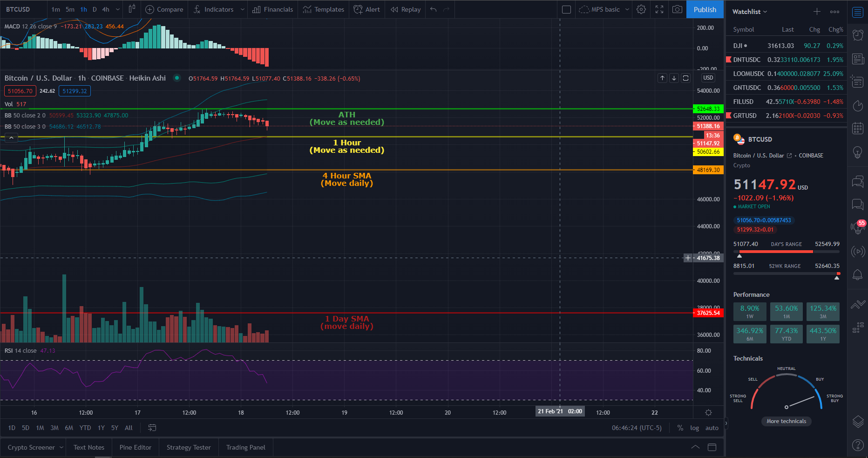Open chart settings gear icon
Image resolution: width=868 pixels, height=458 pixels.
point(641,9)
